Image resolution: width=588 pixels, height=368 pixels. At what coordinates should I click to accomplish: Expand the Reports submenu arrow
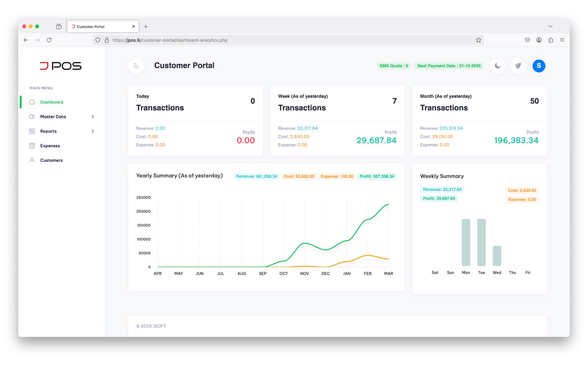[92, 131]
